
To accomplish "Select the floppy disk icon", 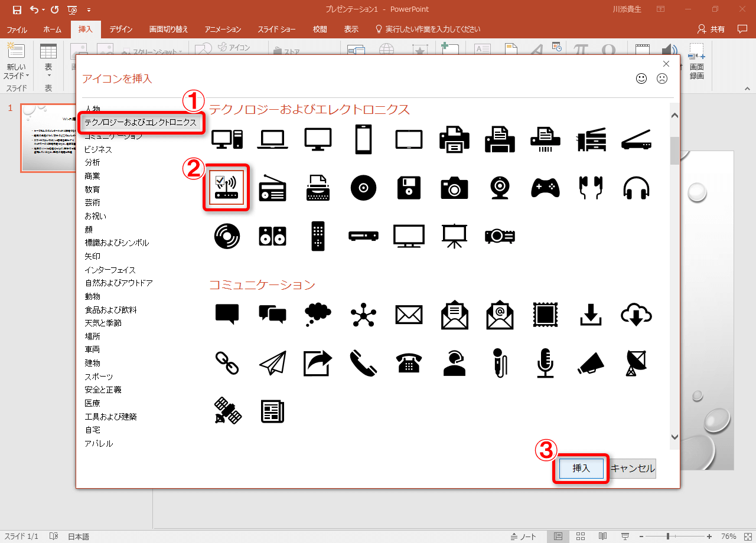I will (409, 187).
